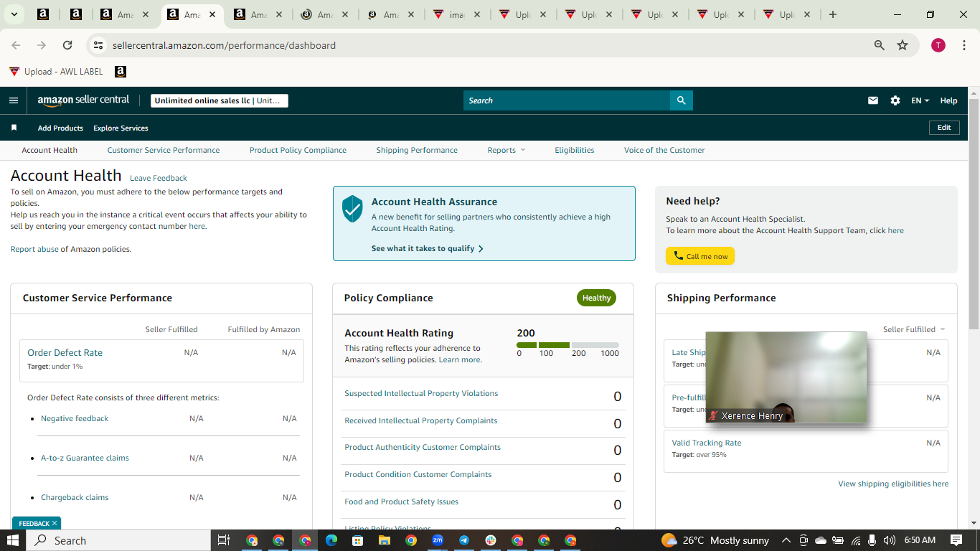Bookmark this page with the star
The width and height of the screenshot is (980, 551).
pyautogui.click(x=903, y=45)
